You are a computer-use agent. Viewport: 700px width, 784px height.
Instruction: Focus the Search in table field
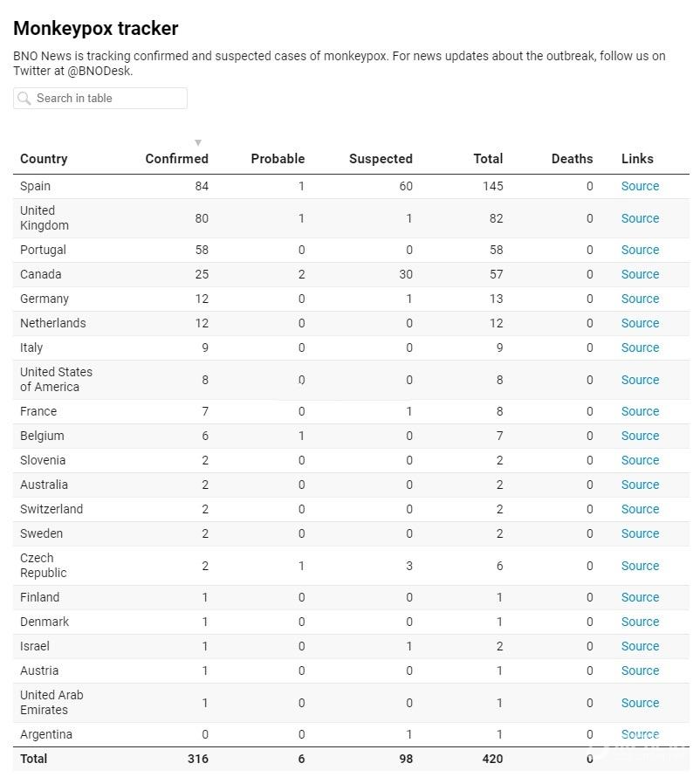[x=100, y=99]
